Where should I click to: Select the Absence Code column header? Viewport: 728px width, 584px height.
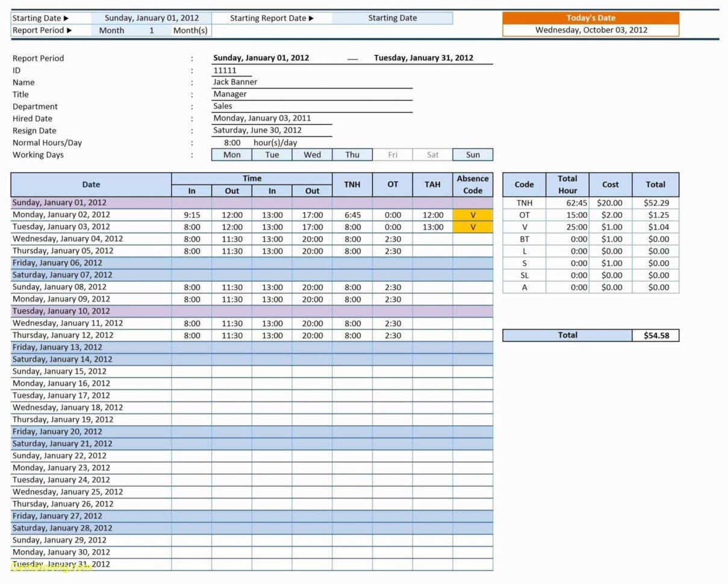pos(473,185)
